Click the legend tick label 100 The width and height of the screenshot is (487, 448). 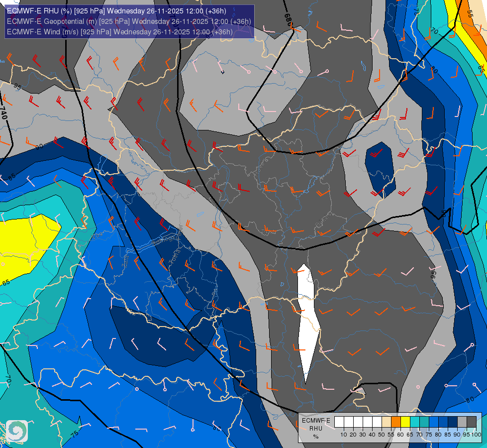point(477,435)
